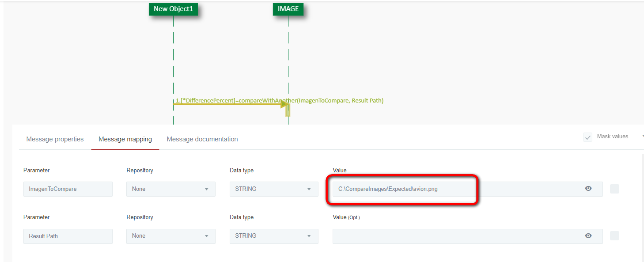Expand Data type dropdown for Result Path
The height and width of the screenshot is (262, 644).
[x=274, y=236]
